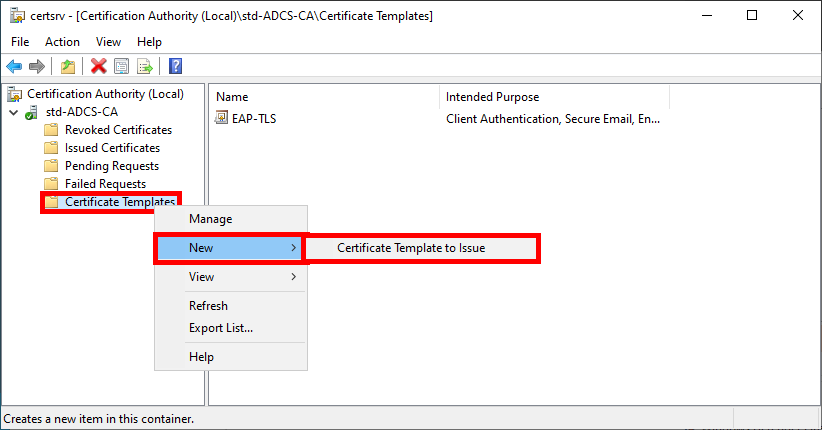The image size is (822, 430).
Task: Open the Properties toolbar icon
Action: click(122, 66)
